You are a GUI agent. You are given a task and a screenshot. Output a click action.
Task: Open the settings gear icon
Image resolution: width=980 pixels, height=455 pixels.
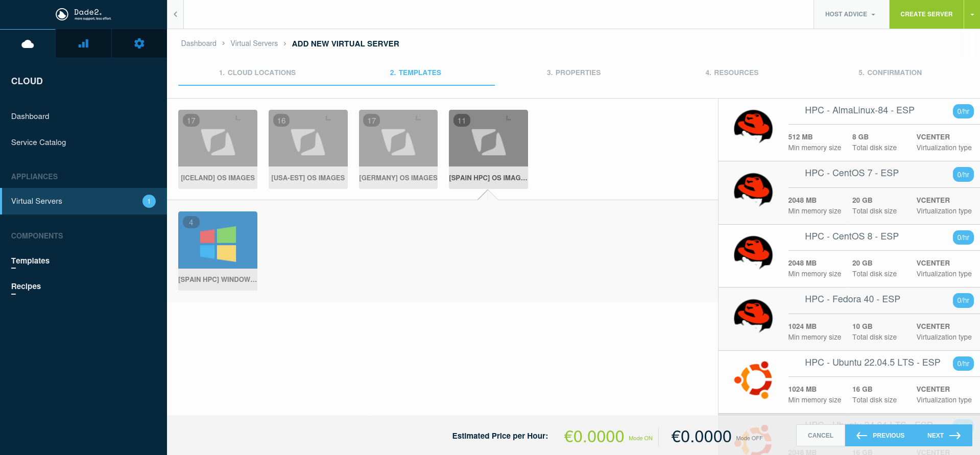click(139, 43)
